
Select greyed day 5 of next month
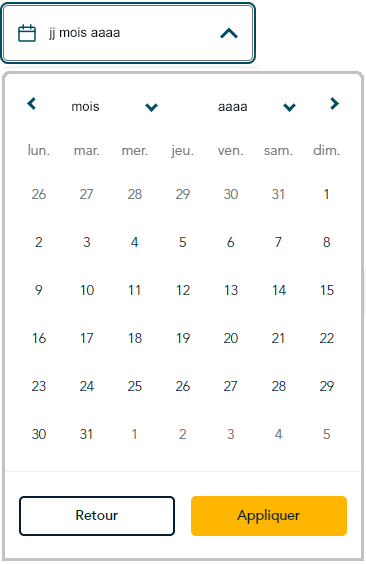coord(326,434)
